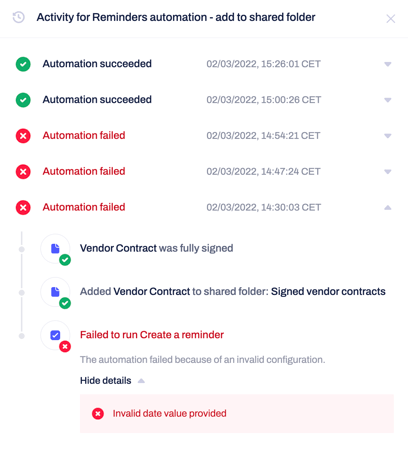Screen dimensions: 408x454
Task: Click Hide details toggle
Action: [112, 381]
